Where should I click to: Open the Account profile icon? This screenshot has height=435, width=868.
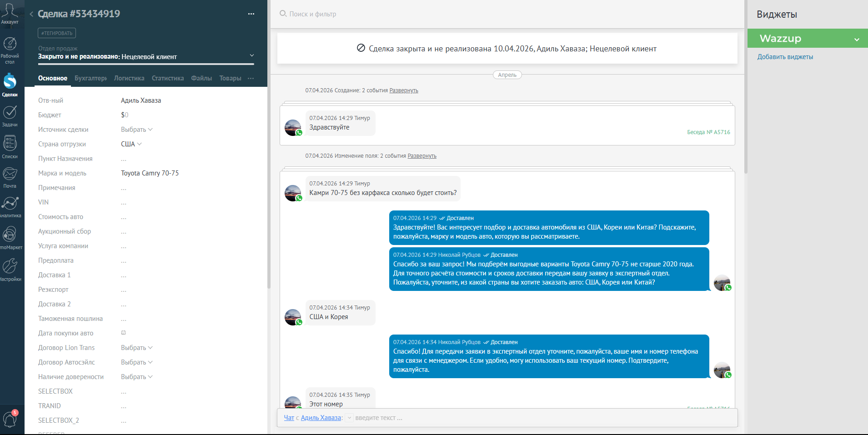(x=10, y=13)
